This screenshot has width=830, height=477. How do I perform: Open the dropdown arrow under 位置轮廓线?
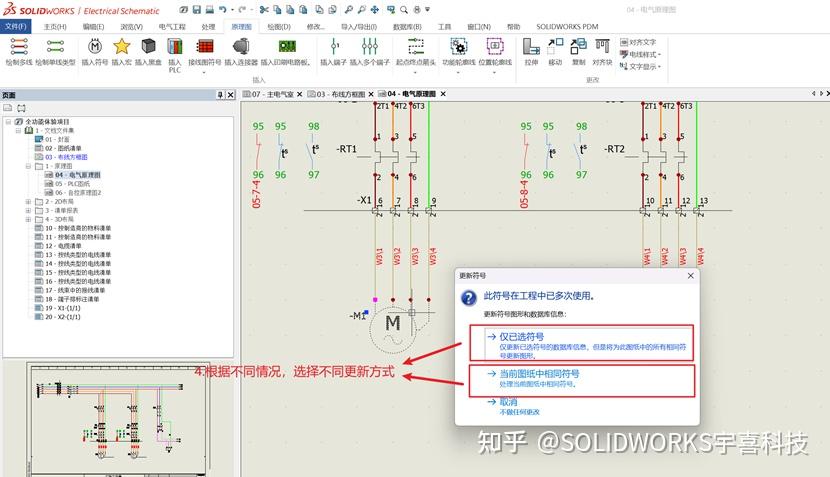495,73
